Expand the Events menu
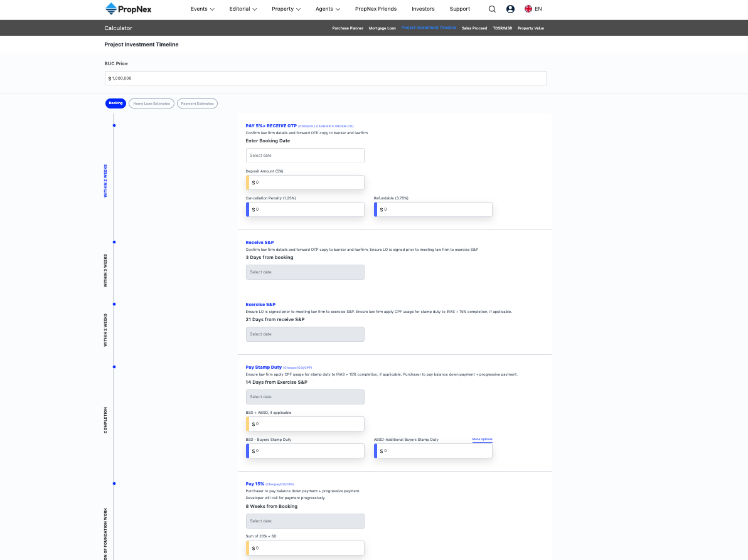 [x=202, y=9]
